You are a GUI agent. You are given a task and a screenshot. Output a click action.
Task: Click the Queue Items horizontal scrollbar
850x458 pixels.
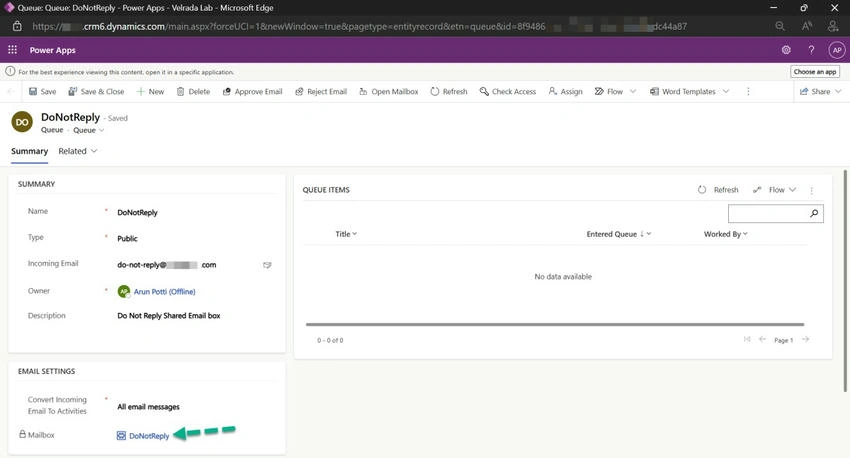(555, 324)
